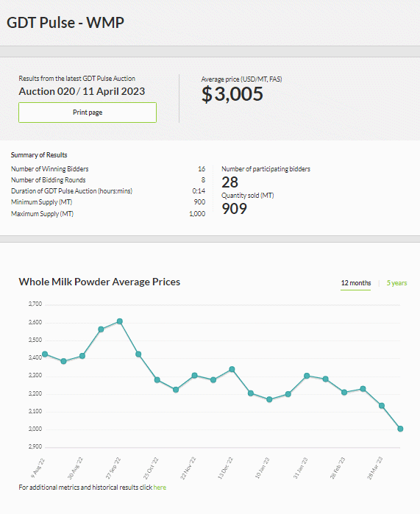Select the 12 months chart tab

tap(356, 283)
